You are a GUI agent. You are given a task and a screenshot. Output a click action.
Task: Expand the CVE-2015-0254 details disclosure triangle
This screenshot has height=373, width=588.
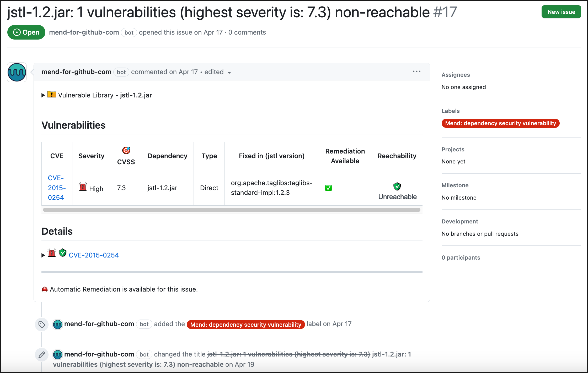(43, 255)
